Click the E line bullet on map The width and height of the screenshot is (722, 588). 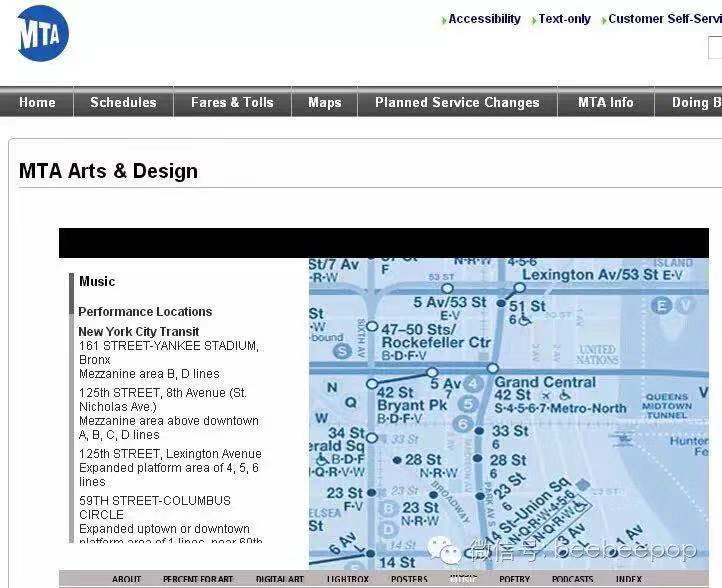662,305
